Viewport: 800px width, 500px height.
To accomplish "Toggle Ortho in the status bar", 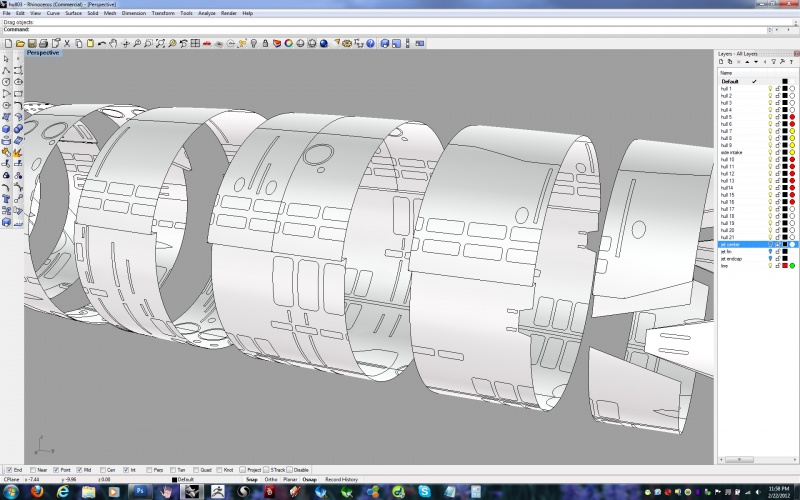I will click(x=271, y=480).
